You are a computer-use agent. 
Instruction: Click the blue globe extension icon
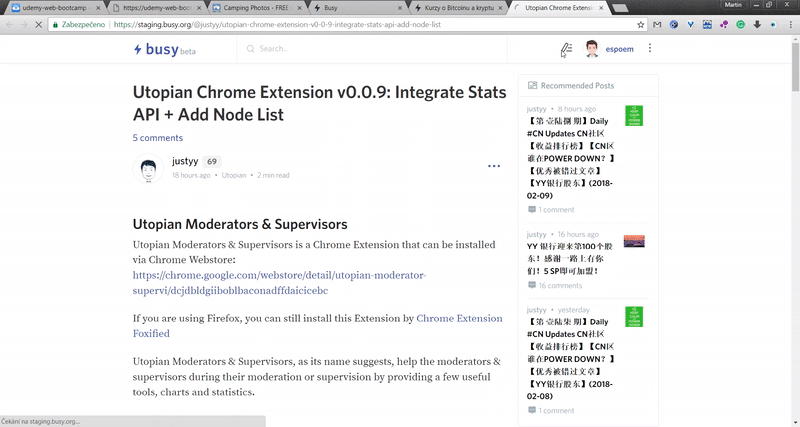point(674,24)
